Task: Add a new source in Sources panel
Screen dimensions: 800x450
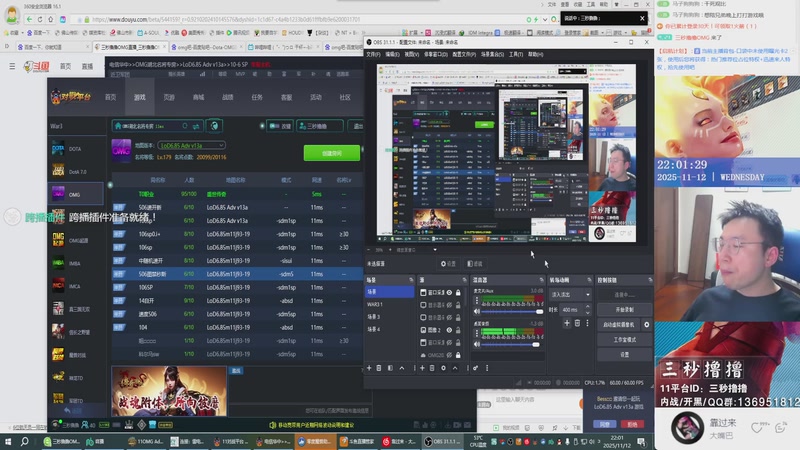Action: [x=422, y=368]
